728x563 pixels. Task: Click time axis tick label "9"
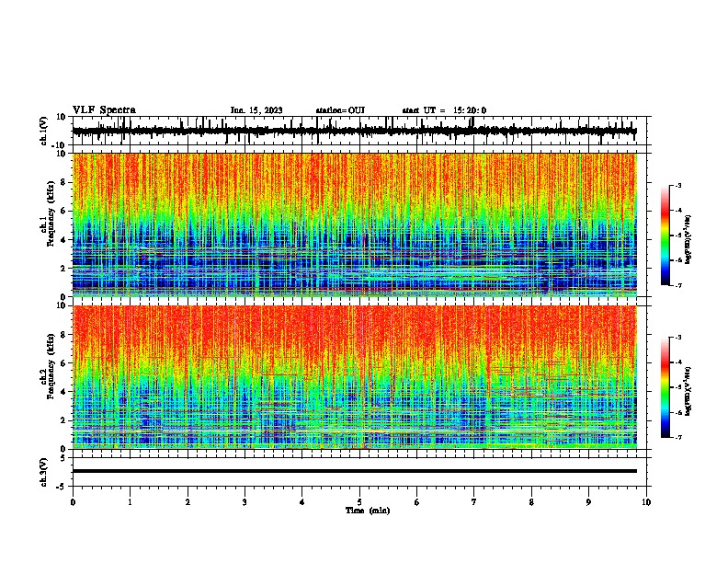(x=588, y=502)
